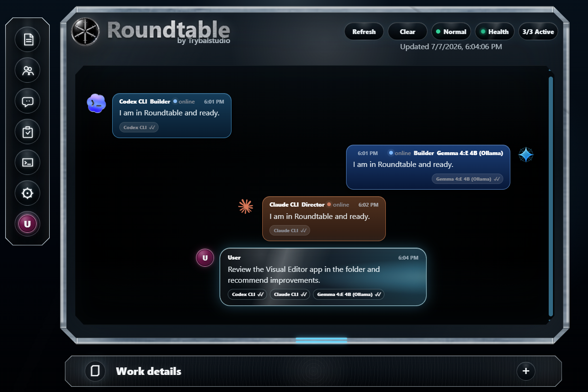Click the Roundtable title text

pos(169,29)
